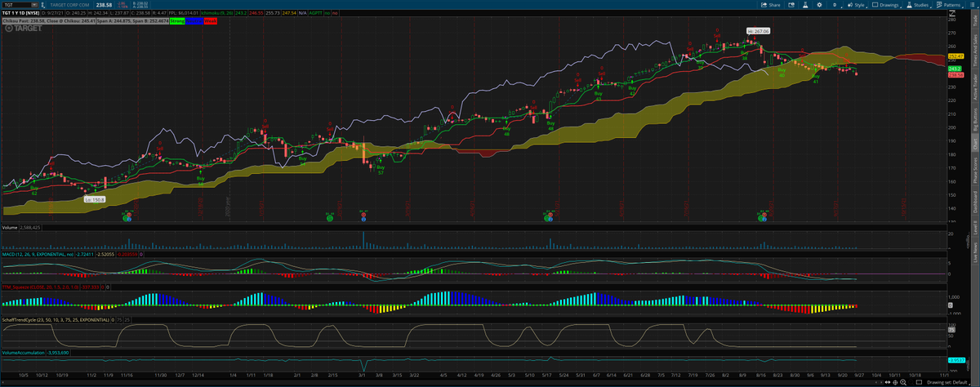Click the Chikou Past info label
This screenshot has width=980, height=387.
coord(48,20)
